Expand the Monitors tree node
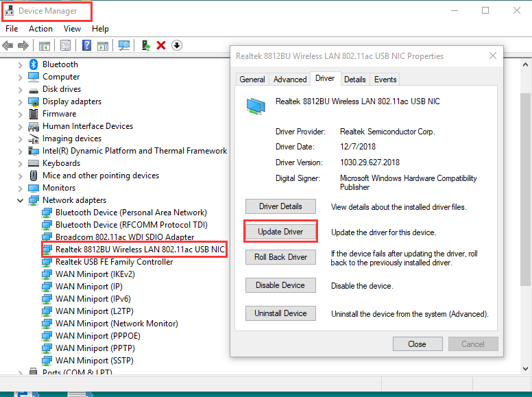 coord(20,189)
